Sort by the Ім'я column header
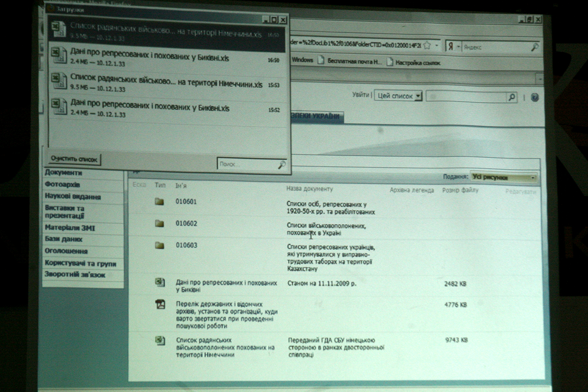Screen dimensions: 588x392 (181, 185)
